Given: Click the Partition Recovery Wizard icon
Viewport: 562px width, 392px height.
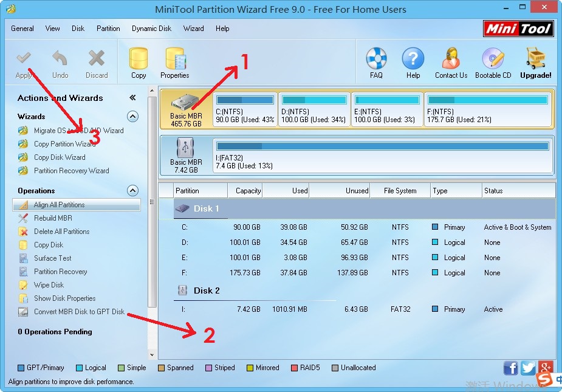Looking at the screenshot, I should tap(23, 171).
